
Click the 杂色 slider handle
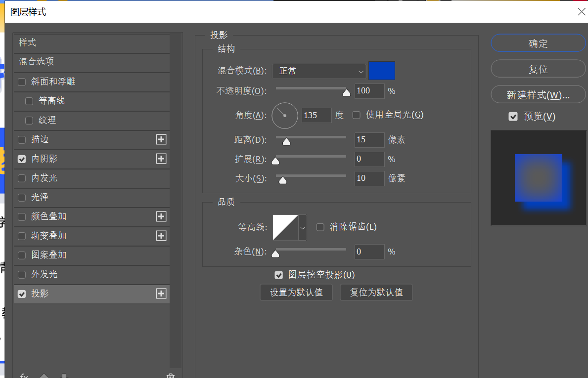pos(275,254)
